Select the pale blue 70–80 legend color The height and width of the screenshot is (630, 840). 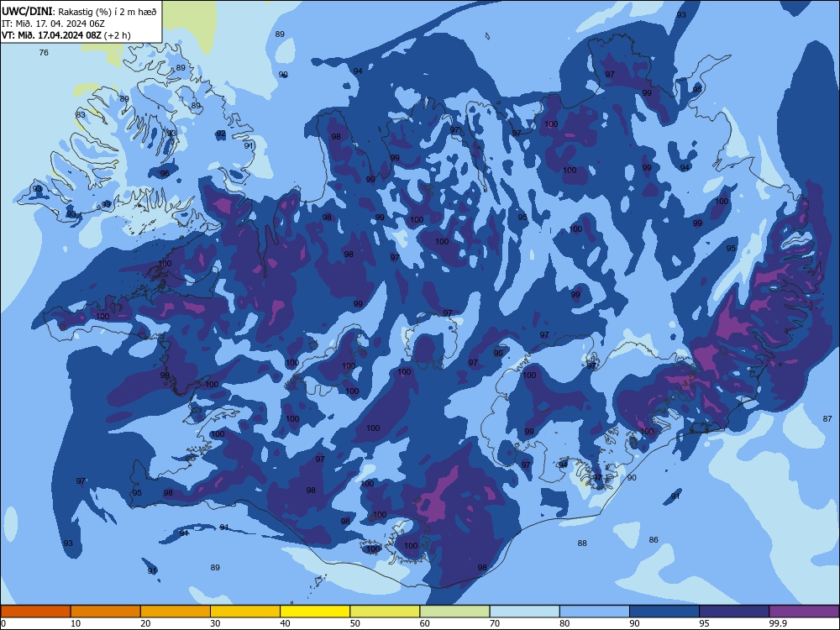pyautogui.click(x=525, y=612)
